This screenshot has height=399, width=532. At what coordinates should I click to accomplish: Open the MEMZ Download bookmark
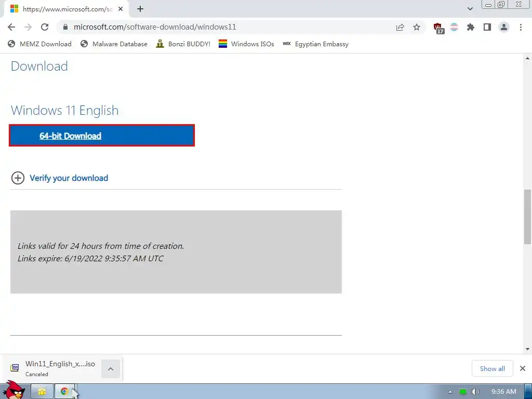click(x=39, y=44)
